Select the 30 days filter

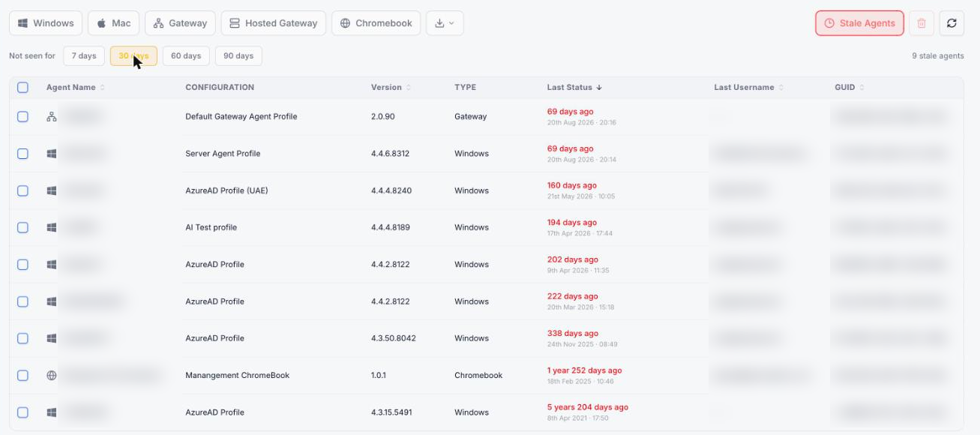133,56
